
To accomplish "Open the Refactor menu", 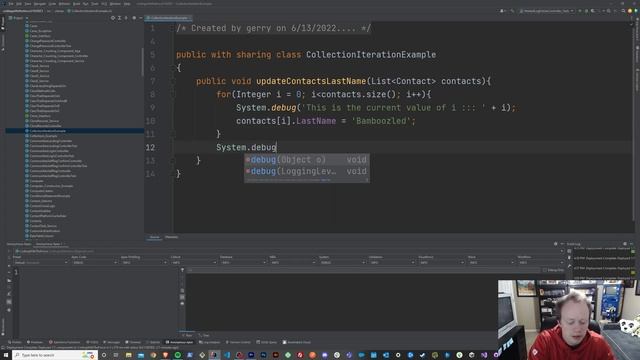I will pyautogui.click(x=64, y=4).
